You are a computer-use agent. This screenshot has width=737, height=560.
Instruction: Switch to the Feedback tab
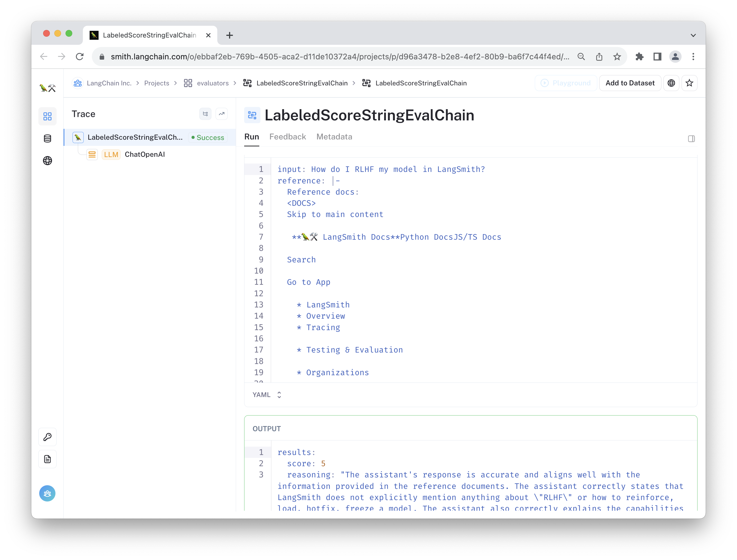coord(287,137)
